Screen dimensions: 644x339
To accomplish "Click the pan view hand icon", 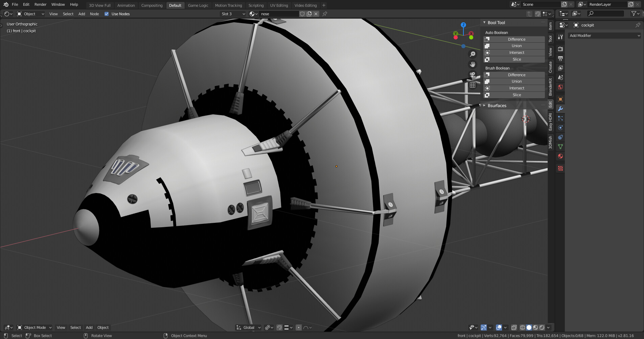I will click(x=473, y=64).
